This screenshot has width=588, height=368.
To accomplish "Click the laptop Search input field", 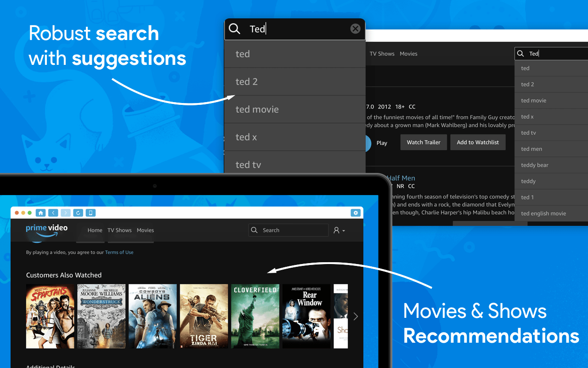I will tap(288, 230).
